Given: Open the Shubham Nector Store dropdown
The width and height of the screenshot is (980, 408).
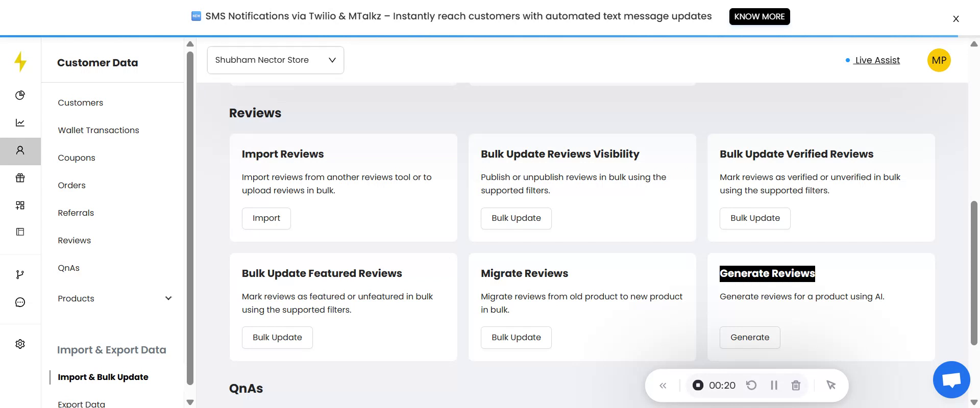Looking at the screenshot, I should [275, 60].
